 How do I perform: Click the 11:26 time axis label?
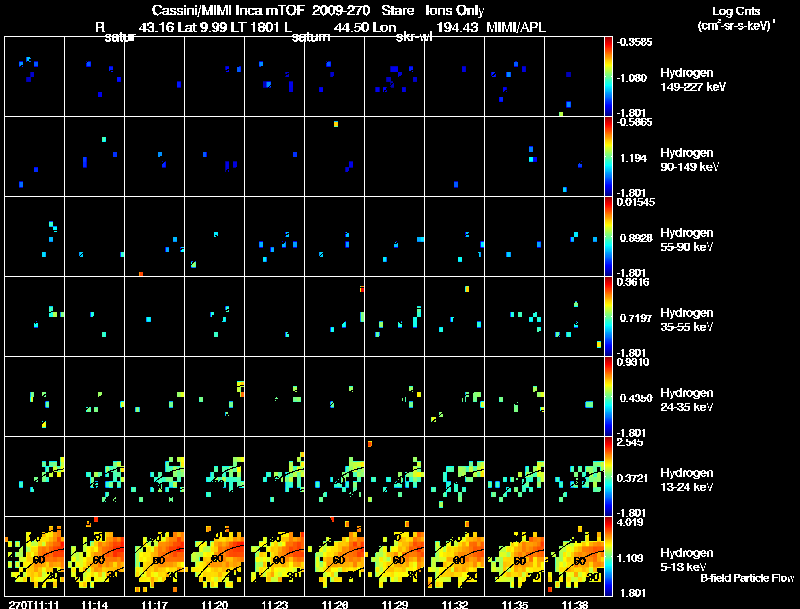click(x=335, y=605)
